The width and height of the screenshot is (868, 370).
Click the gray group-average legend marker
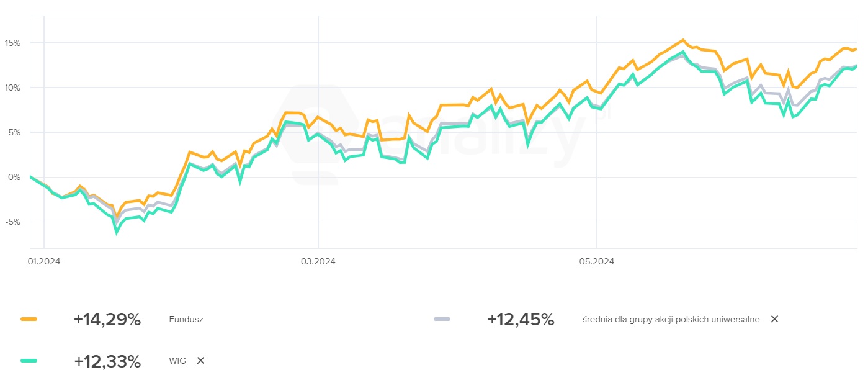pos(442,319)
